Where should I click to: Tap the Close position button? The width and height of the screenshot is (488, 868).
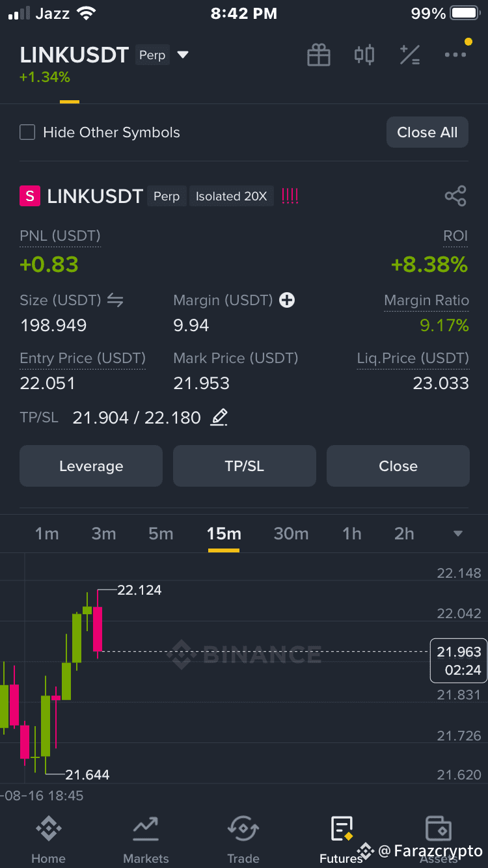398,466
